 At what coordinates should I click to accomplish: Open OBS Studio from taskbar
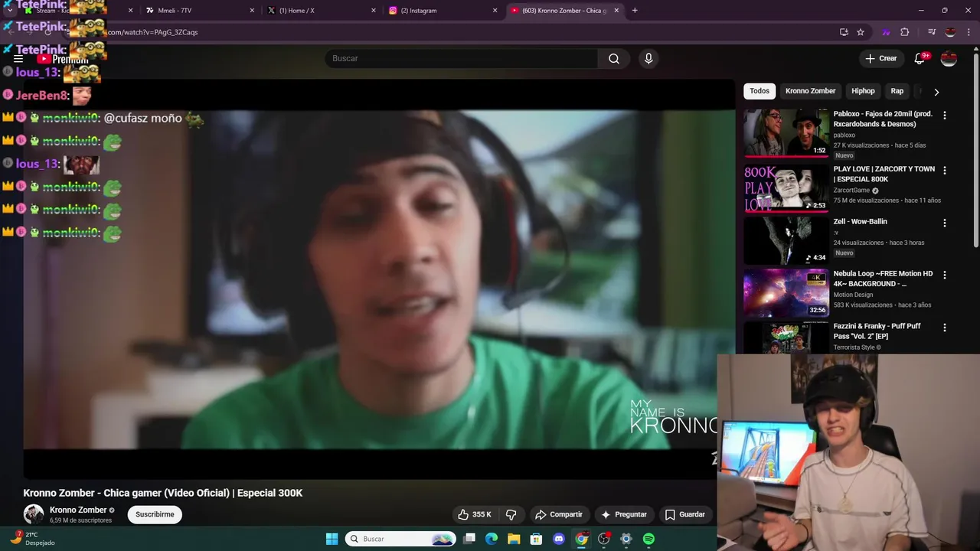coord(603,539)
